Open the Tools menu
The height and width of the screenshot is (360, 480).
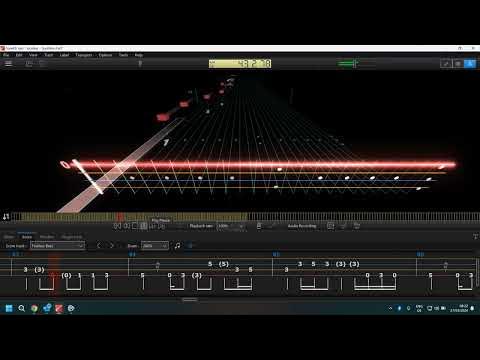(123, 55)
